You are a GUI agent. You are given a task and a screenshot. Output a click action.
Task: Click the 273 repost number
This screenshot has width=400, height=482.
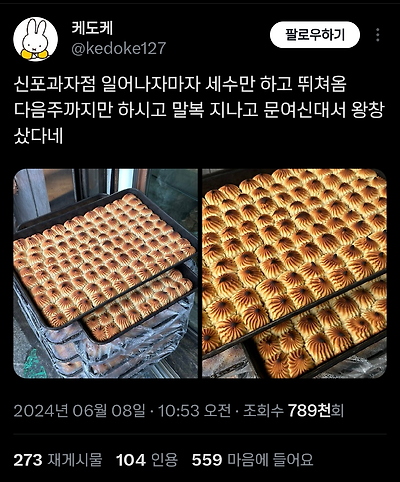tap(28, 460)
